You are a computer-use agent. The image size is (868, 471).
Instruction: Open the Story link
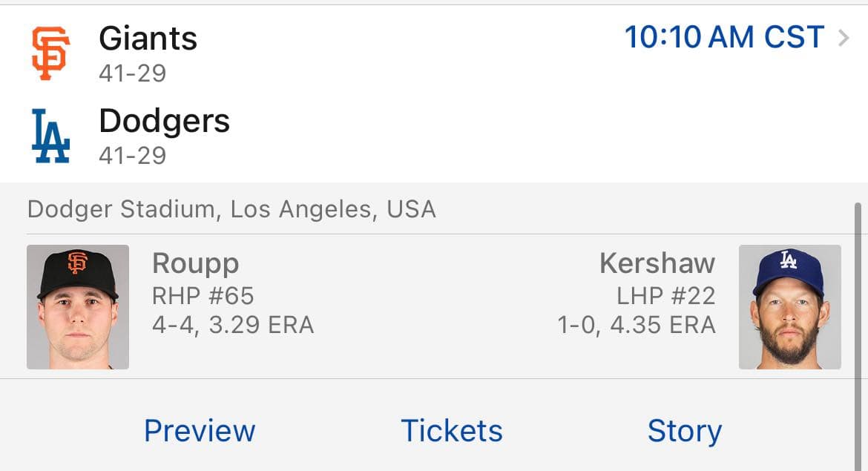tap(684, 431)
